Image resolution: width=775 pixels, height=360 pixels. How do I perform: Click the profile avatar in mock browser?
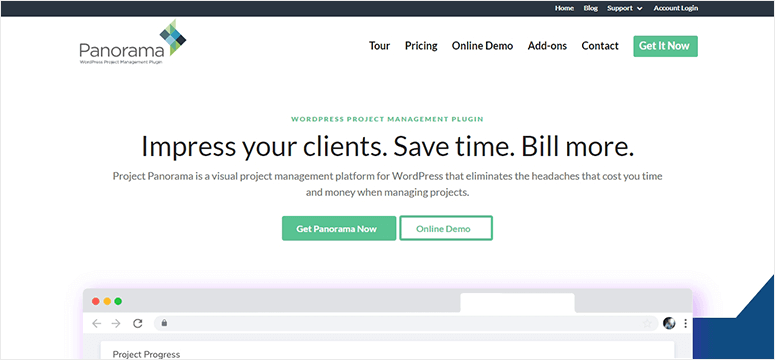669,323
